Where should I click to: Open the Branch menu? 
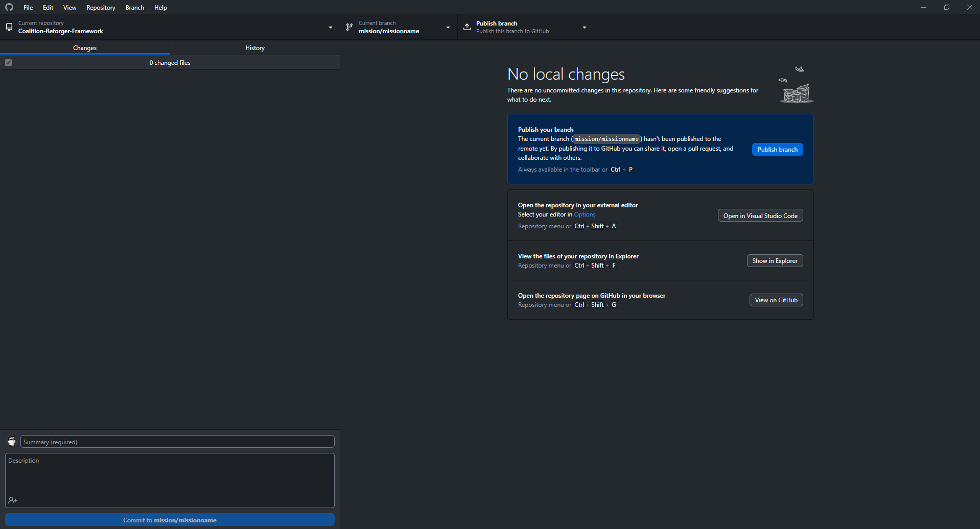[134, 8]
